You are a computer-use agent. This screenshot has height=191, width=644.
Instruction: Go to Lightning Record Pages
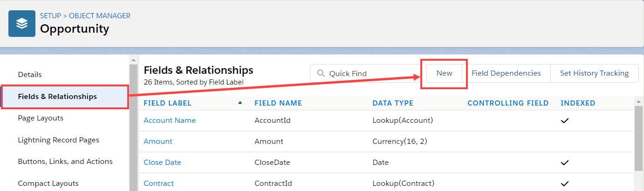(x=58, y=140)
